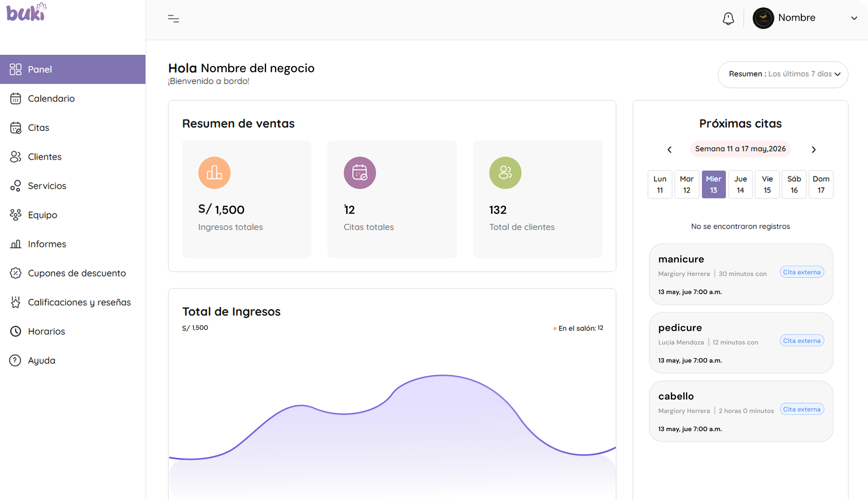Open the manicure appointment card
The image size is (868, 500).
coord(741,274)
